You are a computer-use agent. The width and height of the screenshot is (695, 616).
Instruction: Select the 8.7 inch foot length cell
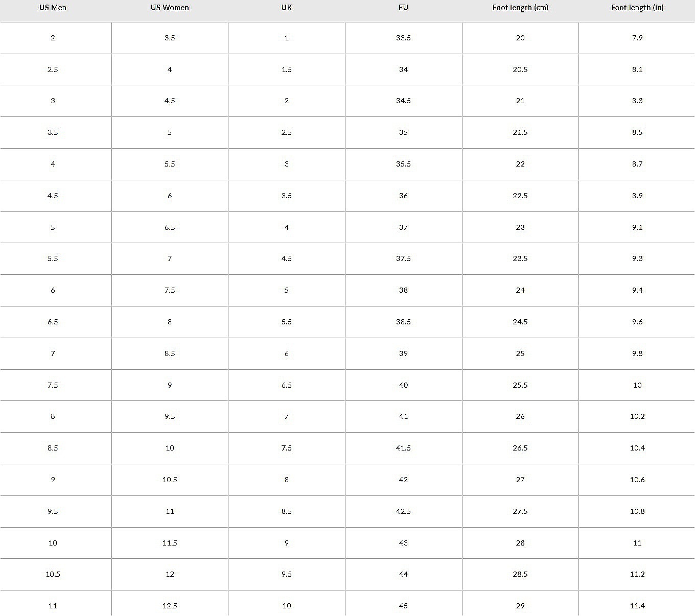click(x=637, y=164)
